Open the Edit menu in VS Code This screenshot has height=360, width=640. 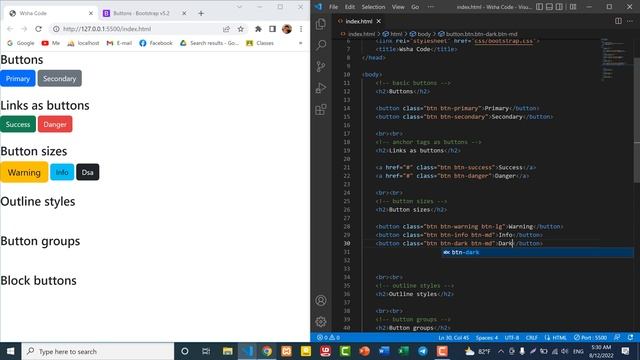[x=350, y=7]
